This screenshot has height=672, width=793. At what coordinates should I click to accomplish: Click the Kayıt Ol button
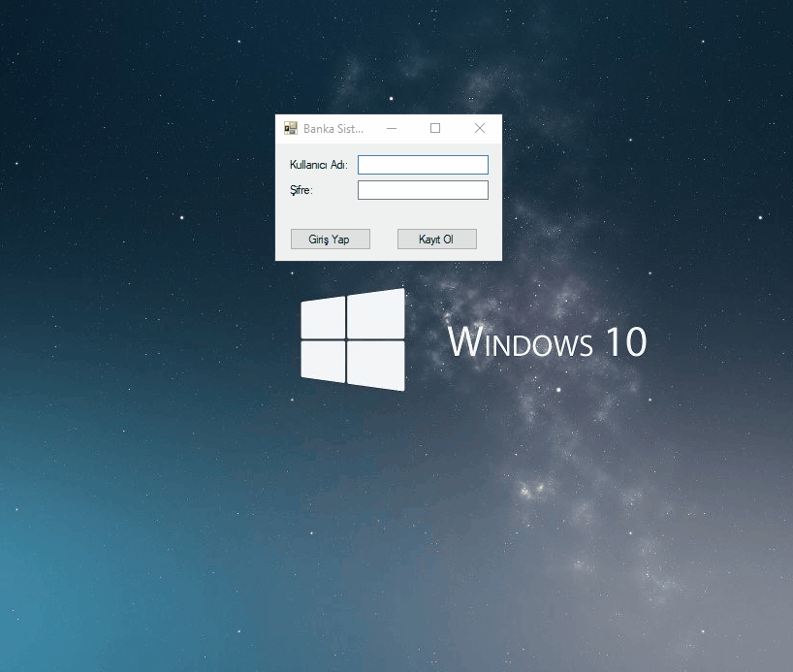[437, 239]
